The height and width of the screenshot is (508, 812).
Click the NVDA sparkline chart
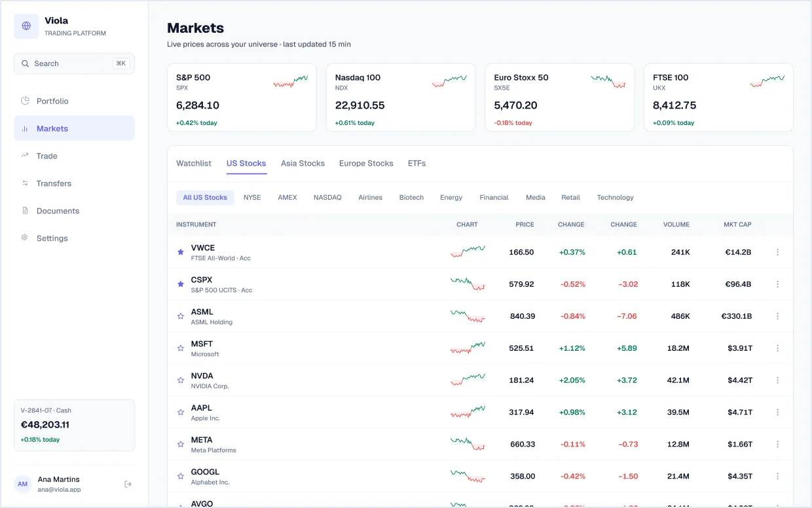(468, 380)
